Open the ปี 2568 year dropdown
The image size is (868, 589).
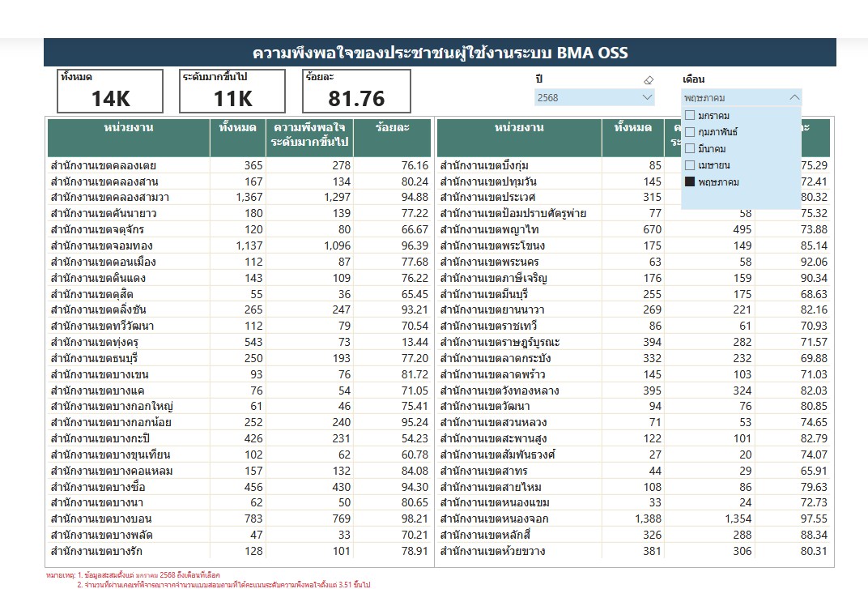click(594, 97)
